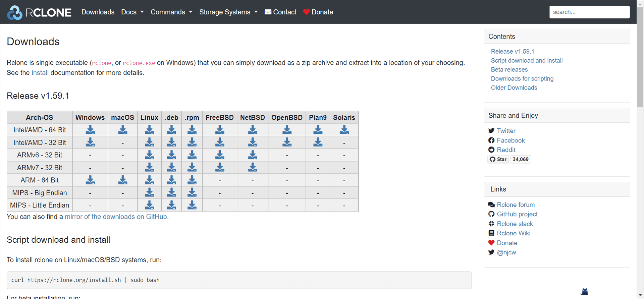
Task: Download .deb Intel/AMD 64 Bit package
Action: (x=172, y=130)
